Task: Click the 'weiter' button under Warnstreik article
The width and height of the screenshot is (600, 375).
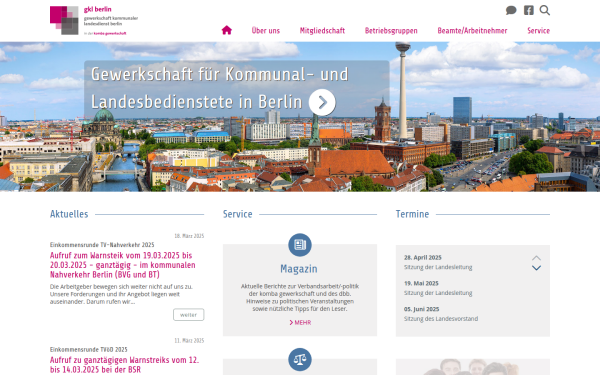Action: [x=189, y=315]
